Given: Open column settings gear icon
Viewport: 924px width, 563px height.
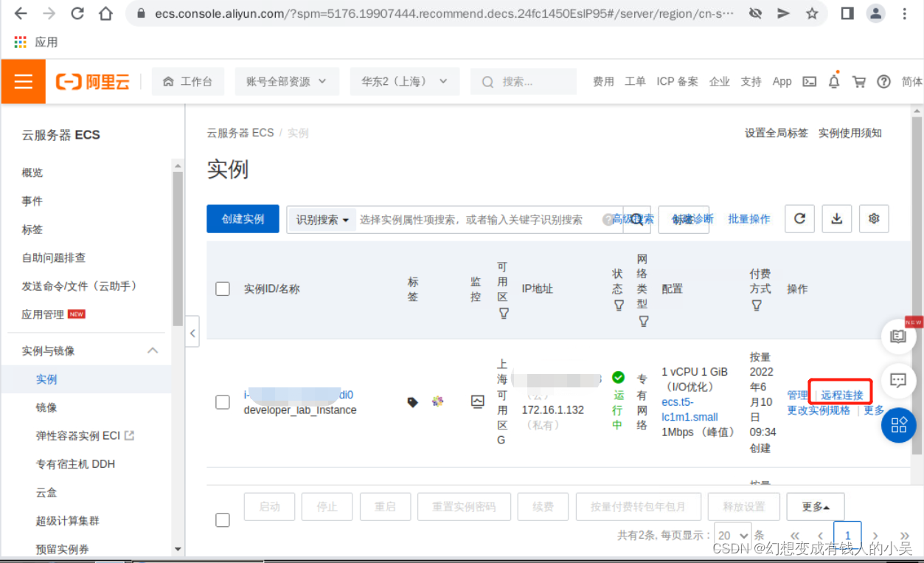Looking at the screenshot, I should click(x=875, y=218).
